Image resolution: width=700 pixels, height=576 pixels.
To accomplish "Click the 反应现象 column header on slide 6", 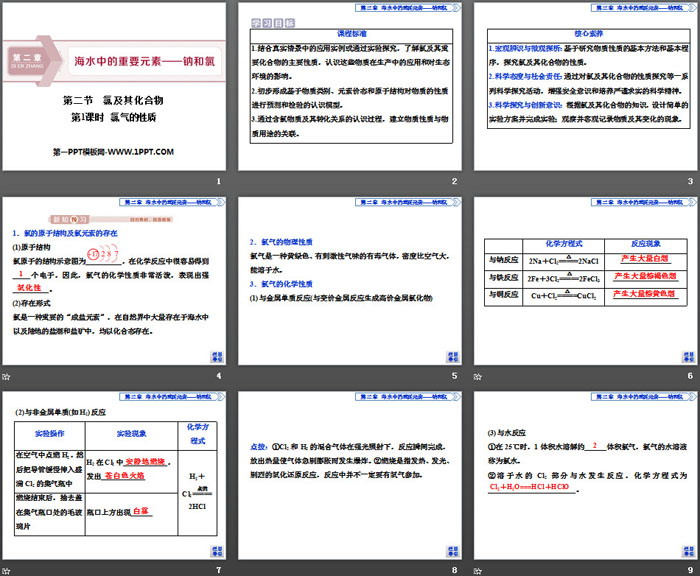I will click(x=646, y=244).
